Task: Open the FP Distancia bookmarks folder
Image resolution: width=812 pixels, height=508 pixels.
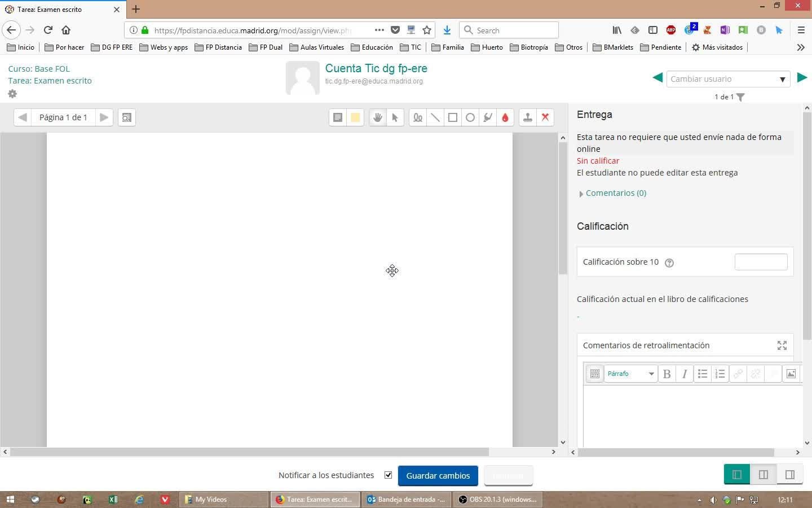Action: [218, 47]
